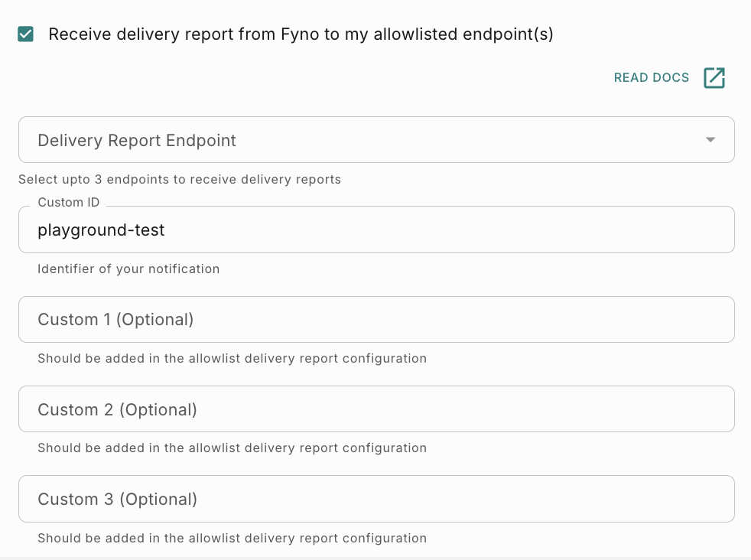Click the external link icon beside READ DOCS
This screenshot has height=560, width=751.
[714, 78]
